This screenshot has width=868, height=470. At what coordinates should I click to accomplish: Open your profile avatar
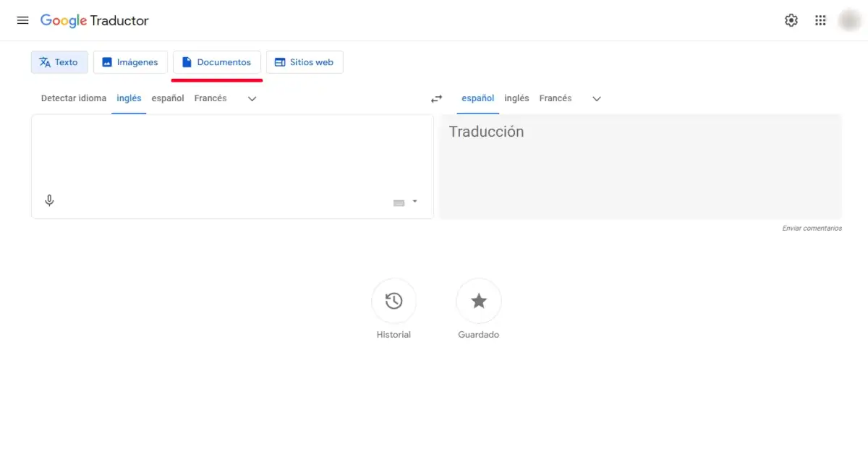(x=848, y=20)
